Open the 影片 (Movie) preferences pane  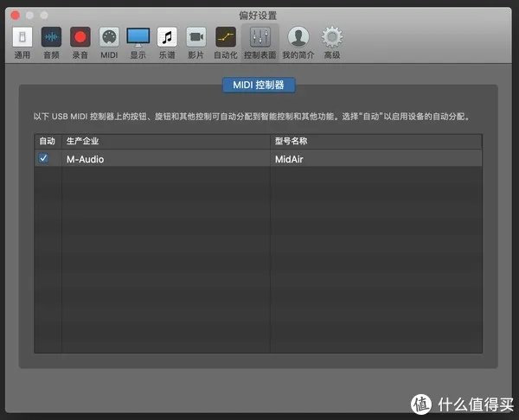pos(196,43)
